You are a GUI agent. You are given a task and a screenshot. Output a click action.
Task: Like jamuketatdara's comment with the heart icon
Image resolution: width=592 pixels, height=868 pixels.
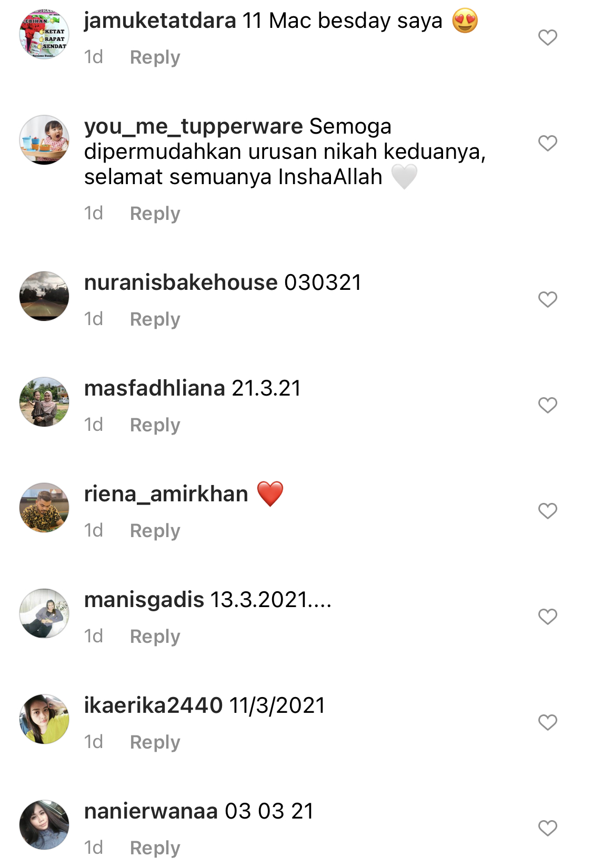pyautogui.click(x=547, y=37)
